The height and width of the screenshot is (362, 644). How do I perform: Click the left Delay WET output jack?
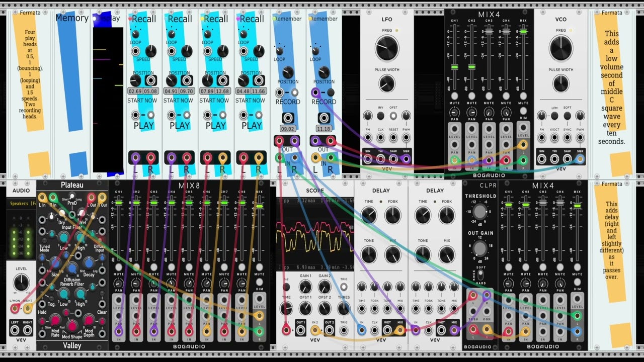(x=387, y=330)
